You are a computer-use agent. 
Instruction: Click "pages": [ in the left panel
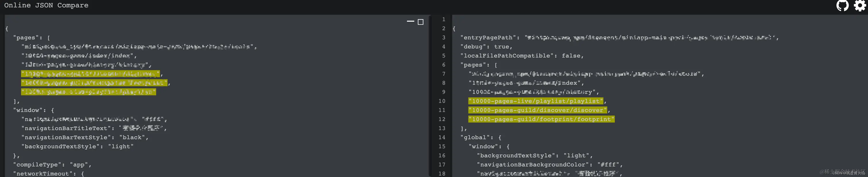[x=32, y=37]
